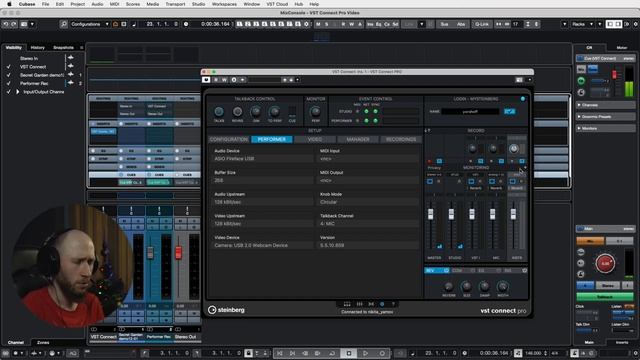This screenshot has width=640, height=360.
Task: Open the VST Cloud menu
Action: (277, 4)
